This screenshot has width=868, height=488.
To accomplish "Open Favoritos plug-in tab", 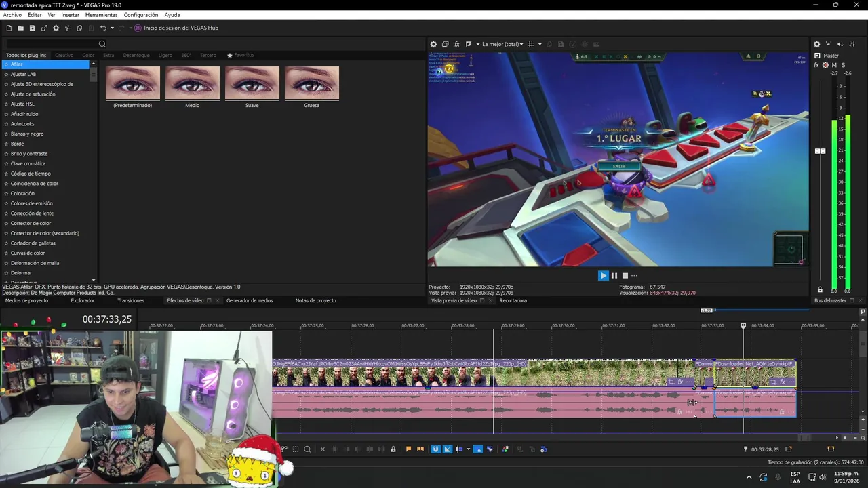I will 241,55.
